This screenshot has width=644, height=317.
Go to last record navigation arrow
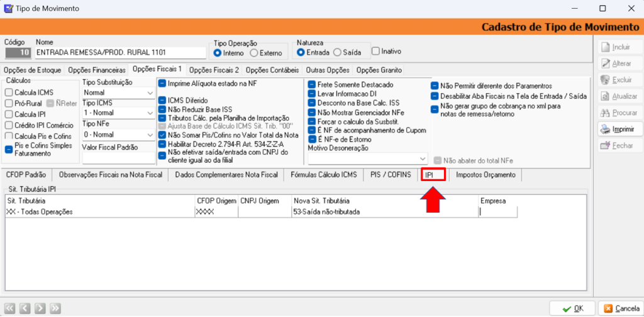coord(55,308)
